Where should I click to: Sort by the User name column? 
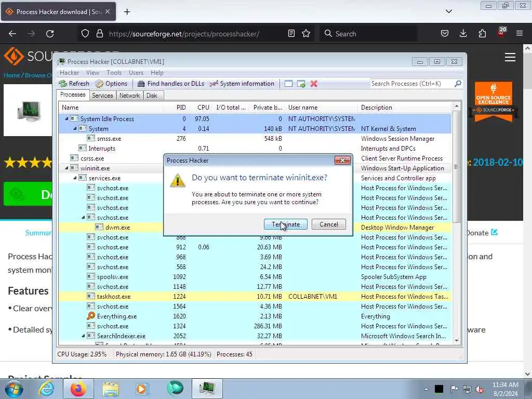(x=321, y=108)
